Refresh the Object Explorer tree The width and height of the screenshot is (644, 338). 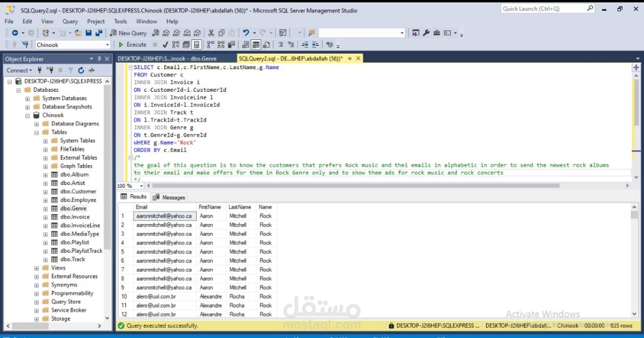[x=81, y=70]
